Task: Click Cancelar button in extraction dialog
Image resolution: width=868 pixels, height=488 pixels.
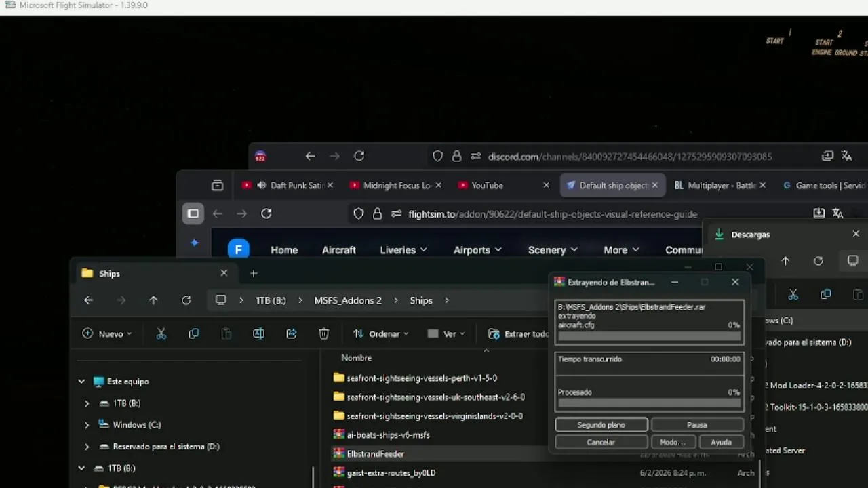Action: [x=601, y=442]
